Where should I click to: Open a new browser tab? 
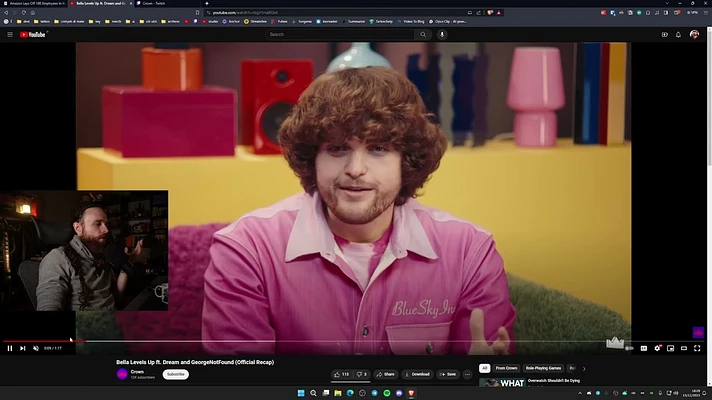[x=207, y=3]
